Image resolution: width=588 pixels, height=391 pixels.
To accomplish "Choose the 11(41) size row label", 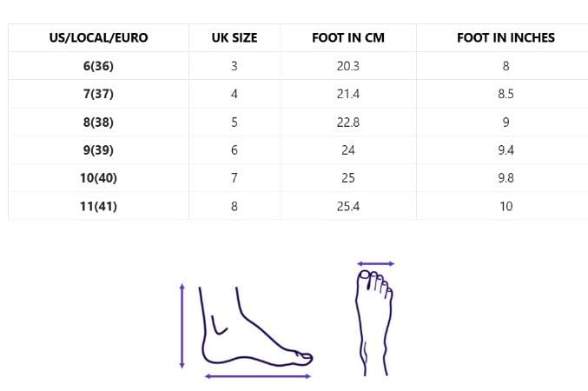I will pos(98,206).
